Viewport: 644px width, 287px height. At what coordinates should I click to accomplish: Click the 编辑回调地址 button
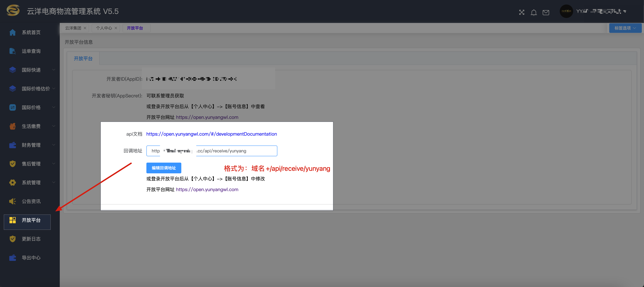[x=164, y=168]
